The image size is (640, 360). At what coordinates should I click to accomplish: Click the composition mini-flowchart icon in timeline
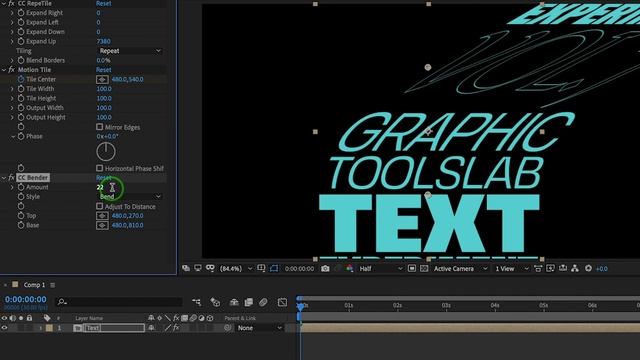(197, 302)
